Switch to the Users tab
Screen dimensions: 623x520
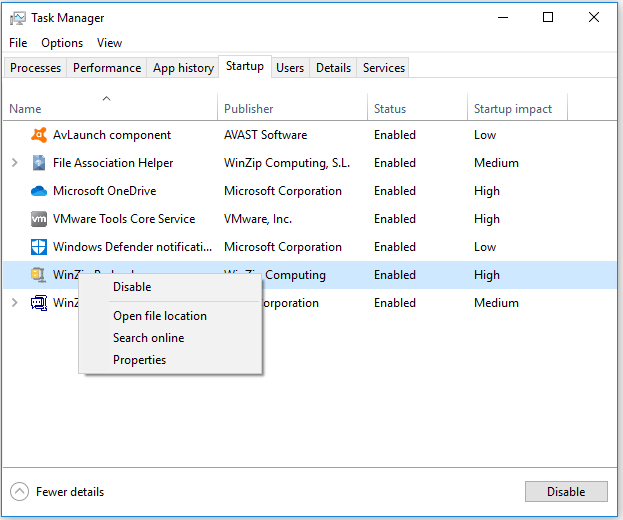tap(290, 68)
